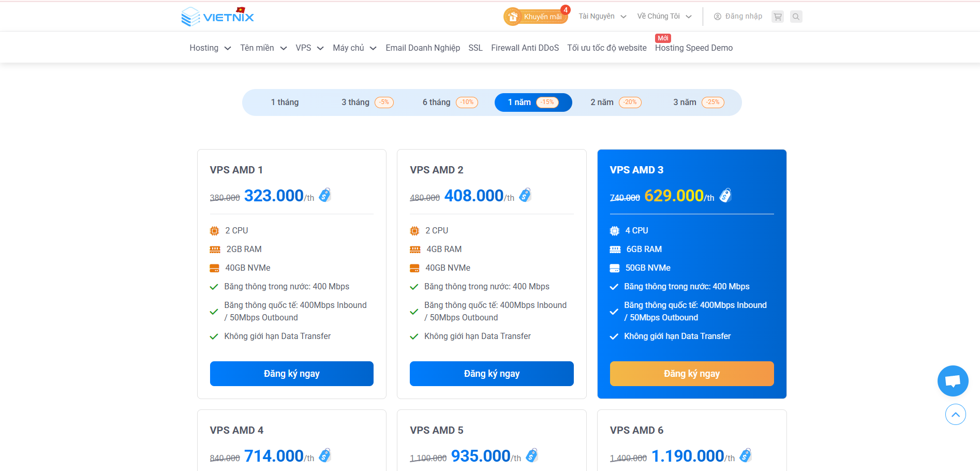Click the search magnifier icon
Image resolution: width=980 pixels, height=471 pixels.
[x=796, y=17]
